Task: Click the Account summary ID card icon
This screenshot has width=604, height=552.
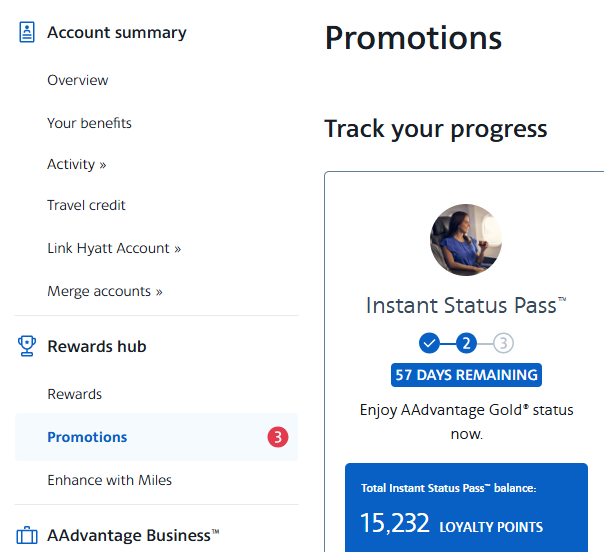Action: point(27,32)
